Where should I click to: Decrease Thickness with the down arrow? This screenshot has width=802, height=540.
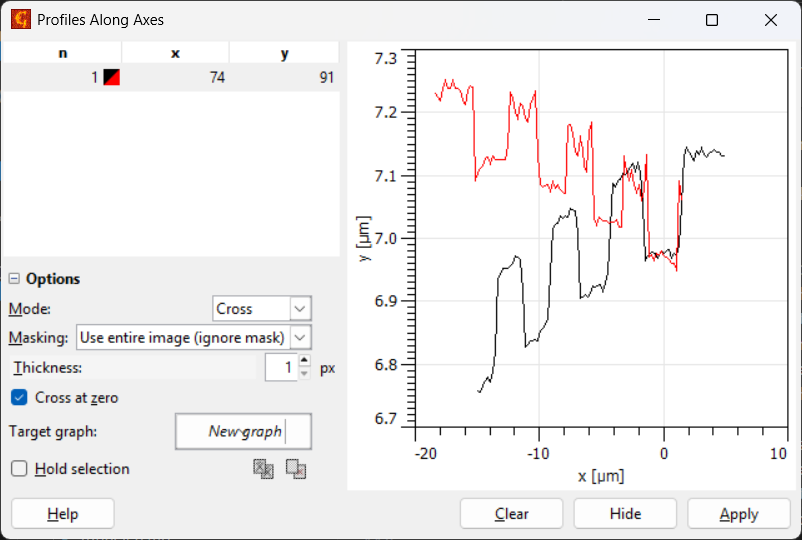click(305, 374)
